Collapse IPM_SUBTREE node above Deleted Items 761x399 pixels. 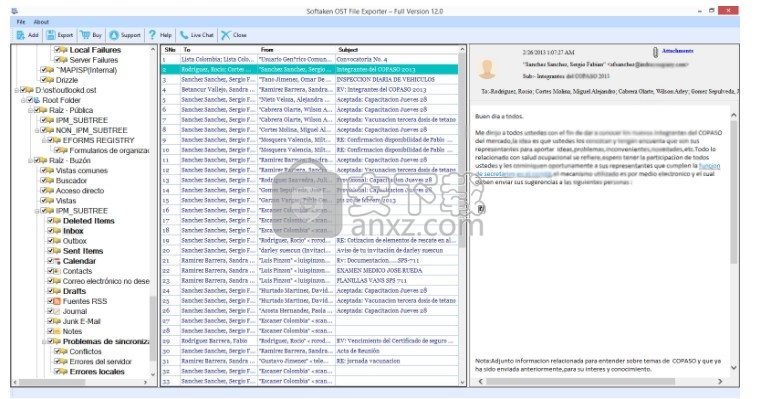37,211
